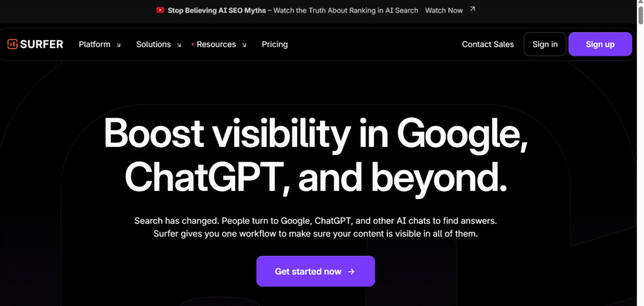Expand the Resources dropdown arrow

(x=244, y=45)
